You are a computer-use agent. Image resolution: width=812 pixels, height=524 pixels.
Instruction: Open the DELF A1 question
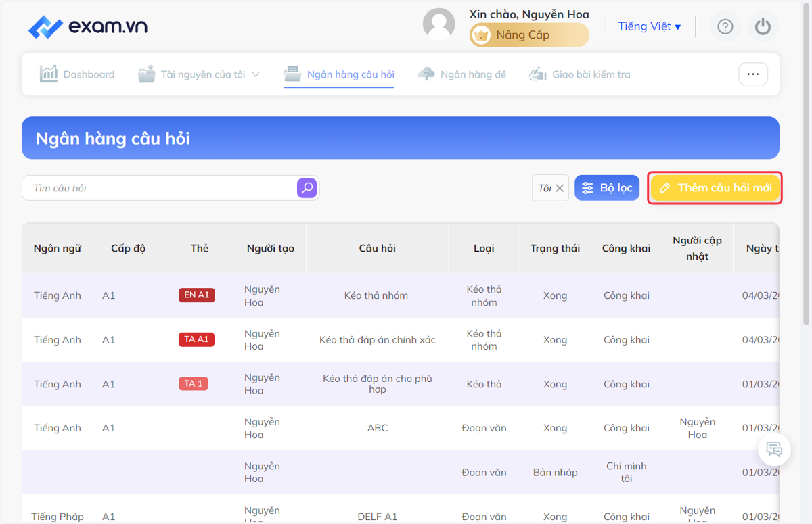pos(378,517)
